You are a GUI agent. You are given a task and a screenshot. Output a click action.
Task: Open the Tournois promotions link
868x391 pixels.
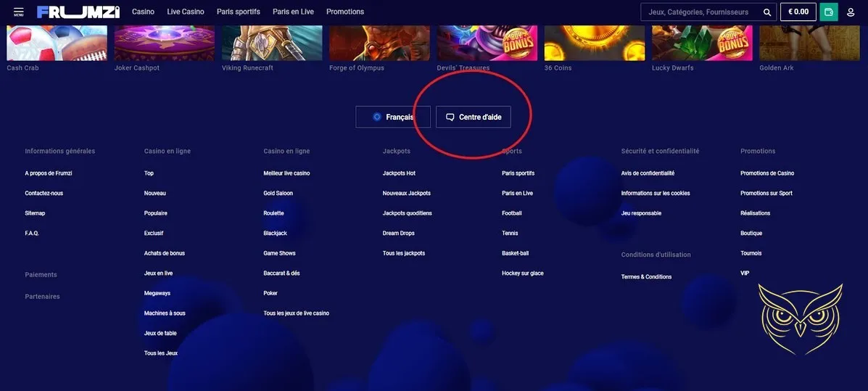coord(751,253)
